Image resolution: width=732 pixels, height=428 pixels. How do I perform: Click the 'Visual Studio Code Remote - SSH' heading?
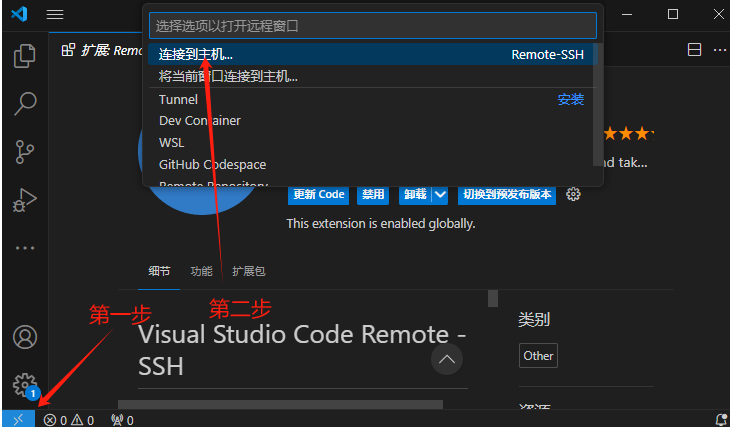(x=302, y=350)
